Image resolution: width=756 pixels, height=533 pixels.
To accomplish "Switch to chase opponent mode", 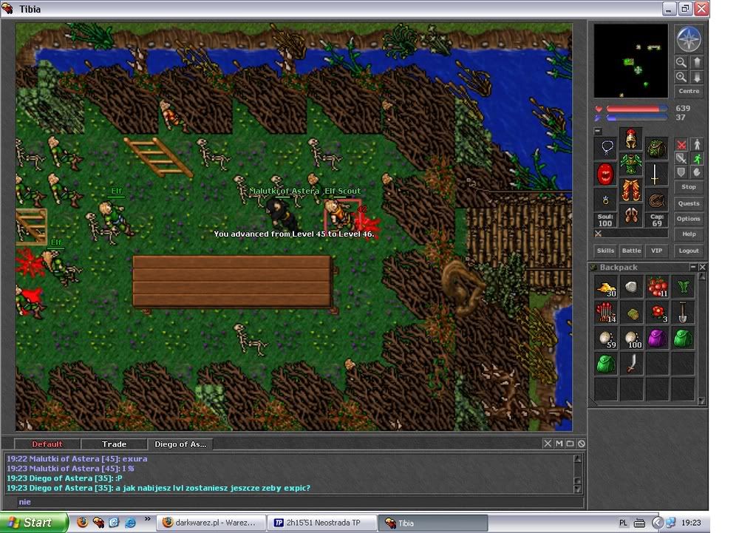I will [697, 158].
